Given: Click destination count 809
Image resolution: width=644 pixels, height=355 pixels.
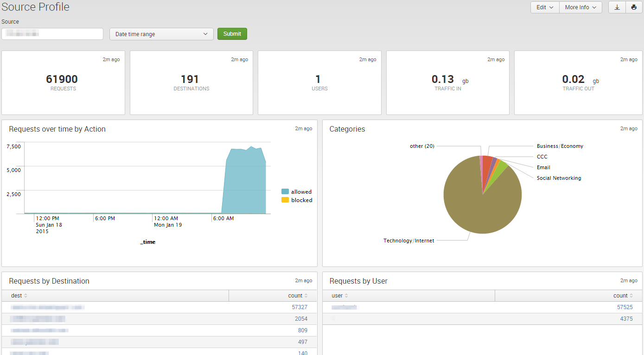Looking at the screenshot, I should 303,330.
